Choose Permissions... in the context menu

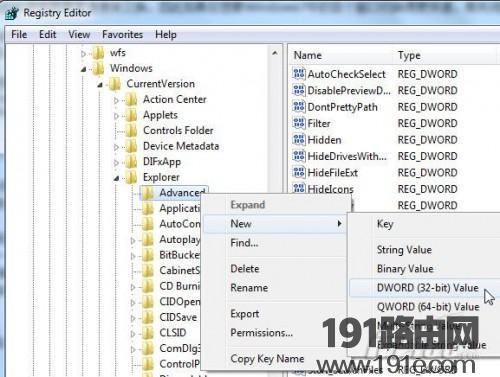click(x=274, y=333)
